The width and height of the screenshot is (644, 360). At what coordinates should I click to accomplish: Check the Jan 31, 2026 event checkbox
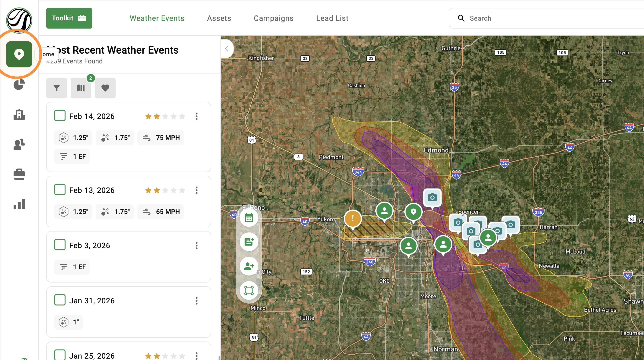(x=60, y=300)
